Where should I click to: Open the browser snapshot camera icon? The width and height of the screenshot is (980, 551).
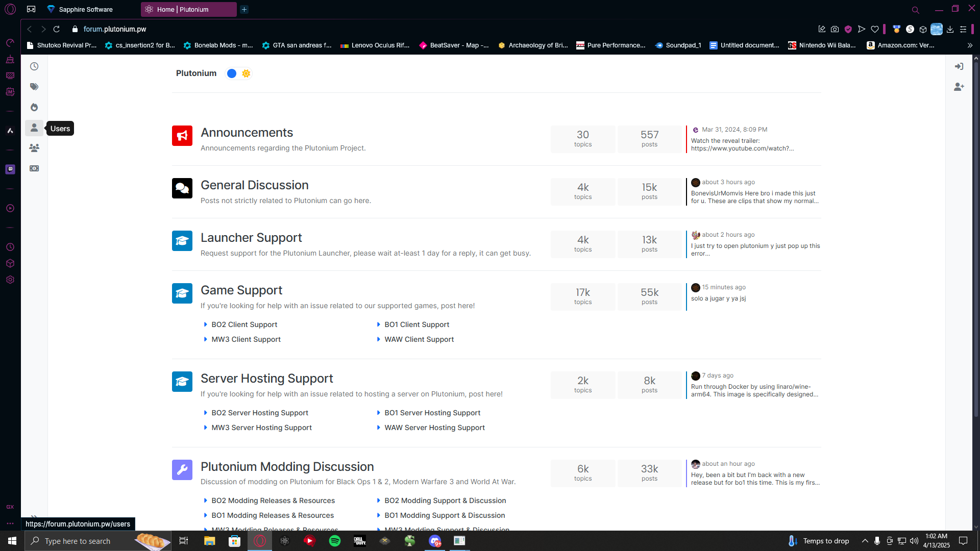pyautogui.click(x=835, y=29)
